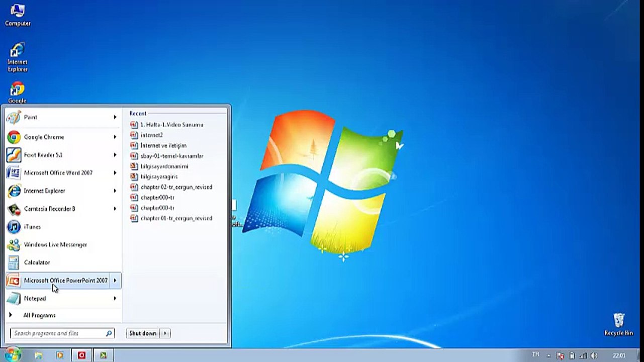Click the Search programs and files box
Viewport: 644px width, 362px height.
pyautogui.click(x=62, y=333)
